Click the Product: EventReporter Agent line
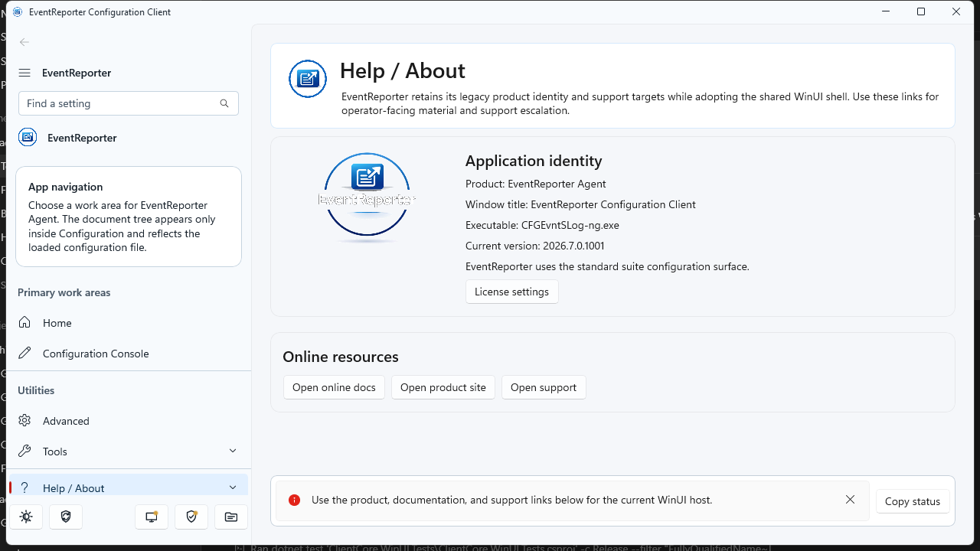 pyautogui.click(x=536, y=184)
